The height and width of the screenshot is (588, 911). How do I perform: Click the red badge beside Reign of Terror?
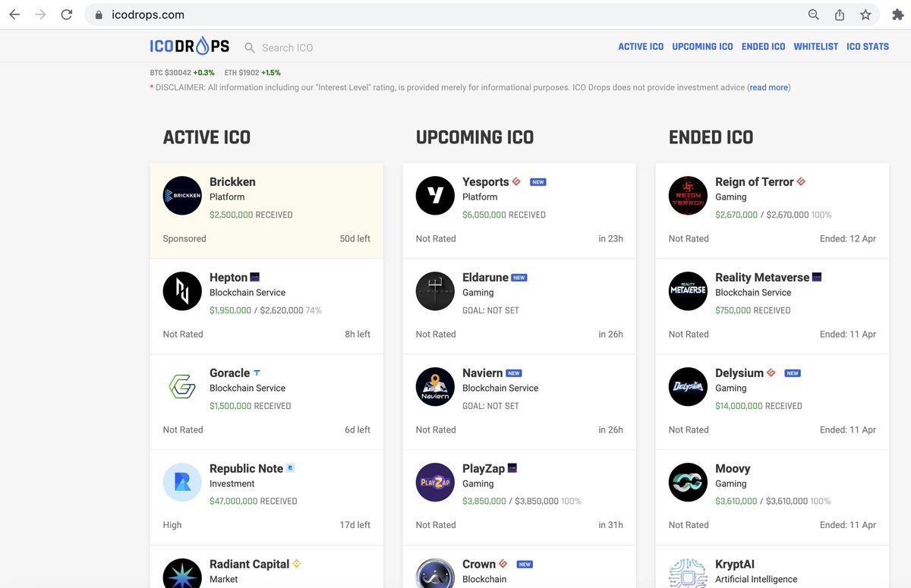[801, 182]
